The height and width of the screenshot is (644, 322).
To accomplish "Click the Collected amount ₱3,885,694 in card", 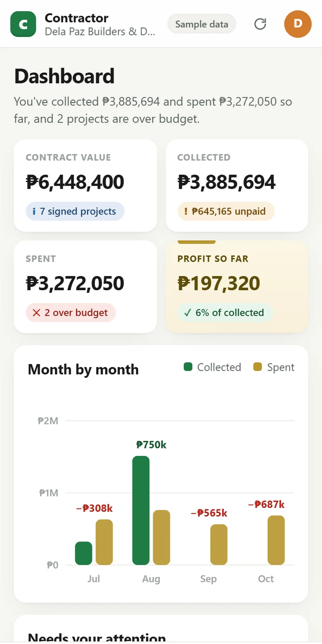I will 226,182.
